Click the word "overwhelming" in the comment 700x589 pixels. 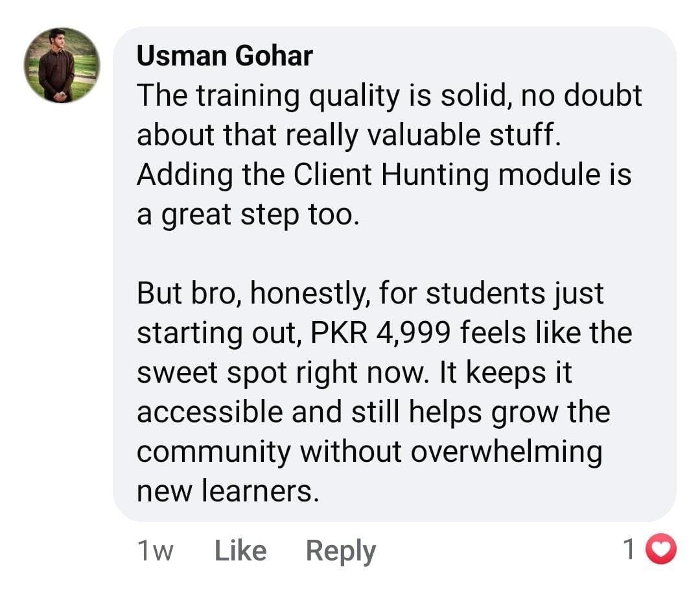click(506, 452)
